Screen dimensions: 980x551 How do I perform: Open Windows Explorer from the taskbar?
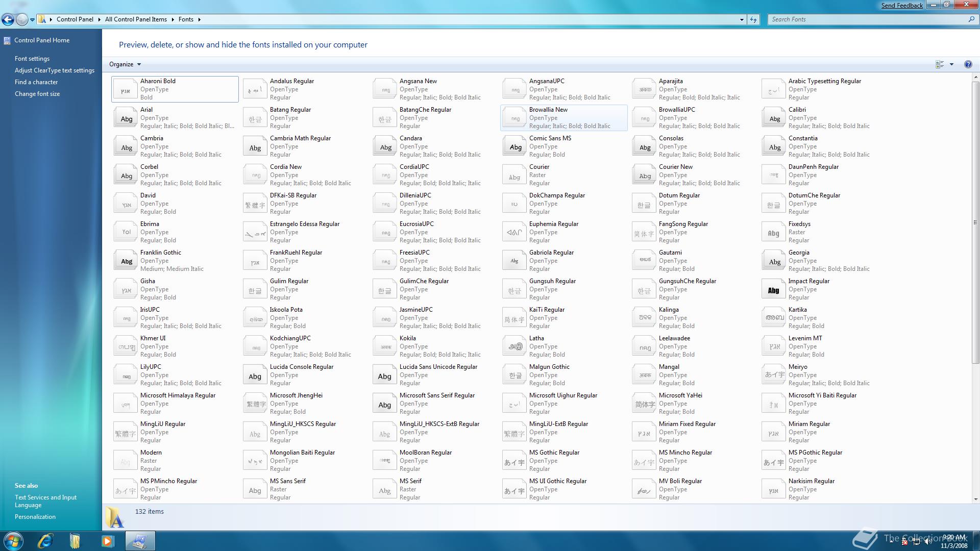click(75, 541)
